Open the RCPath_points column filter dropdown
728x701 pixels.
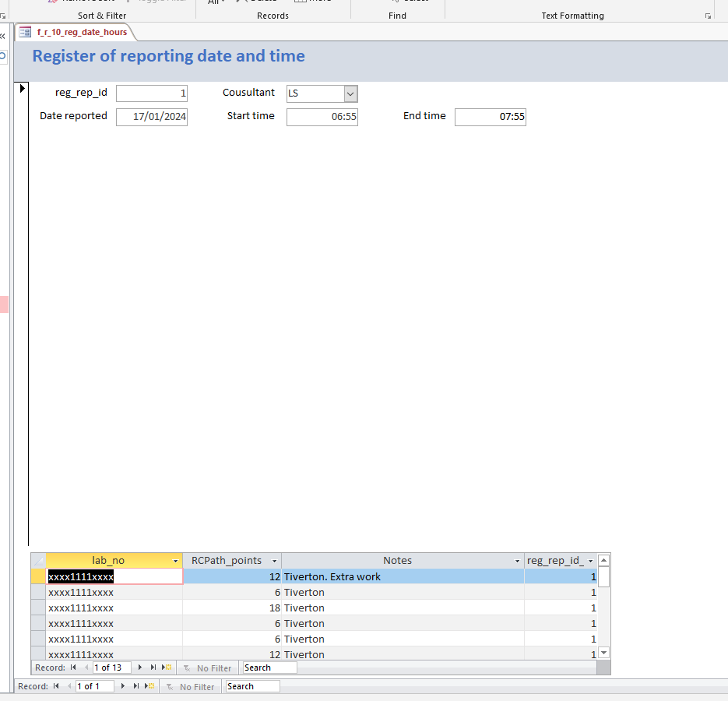[274, 561]
